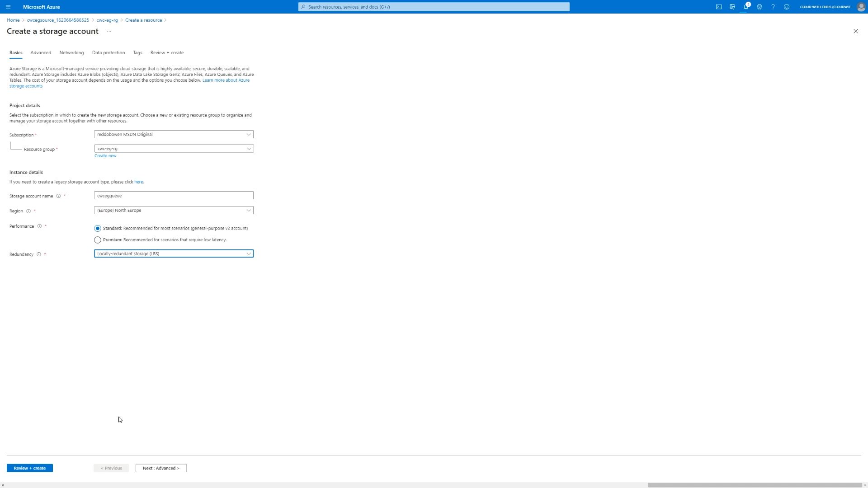Screen dimensions: 868x488
Task: Open the portal Settings gear
Action: tap(759, 7)
